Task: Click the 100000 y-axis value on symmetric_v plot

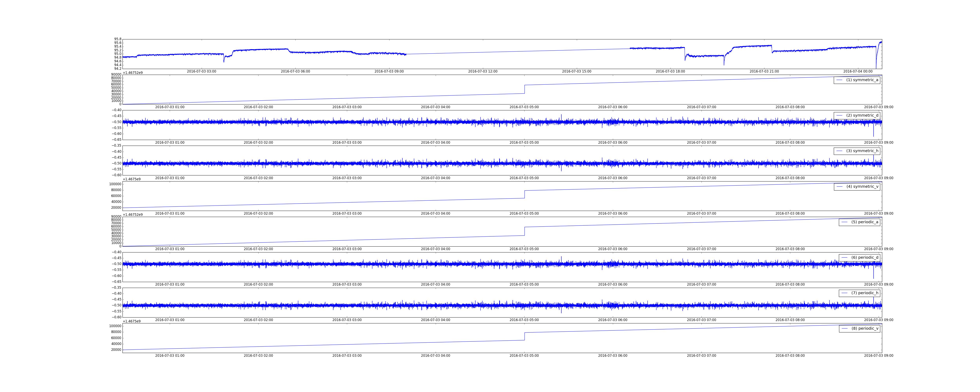Action: pyautogui.click(x=115, y=184)
